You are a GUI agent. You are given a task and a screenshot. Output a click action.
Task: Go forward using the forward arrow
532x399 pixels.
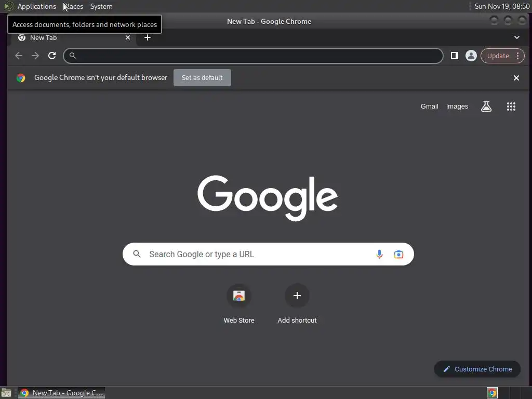[x=35, y=56]
